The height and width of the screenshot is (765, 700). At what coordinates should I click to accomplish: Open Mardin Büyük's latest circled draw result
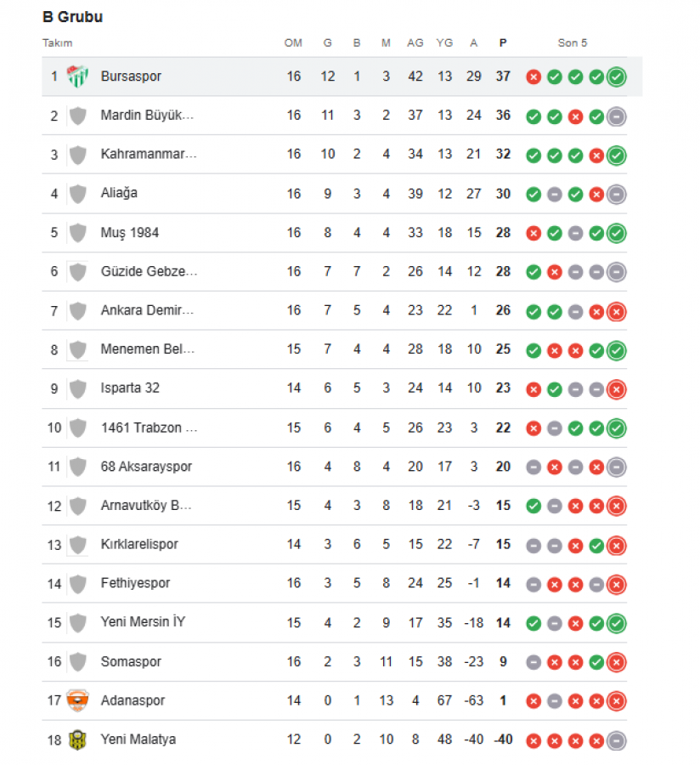pyautogui.click(x=617, y=116)
